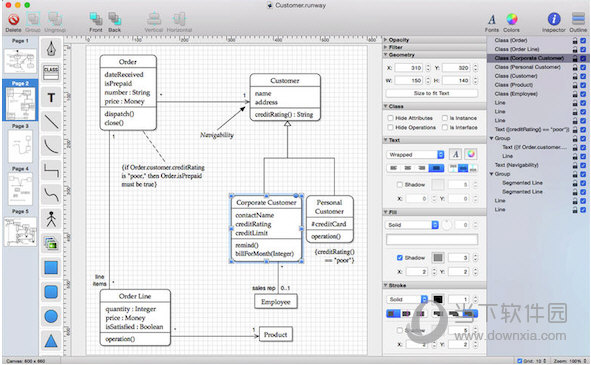The width and height of the screenshot is (591, 365).
Task: Expand the Opacity section
Action: 386,40
